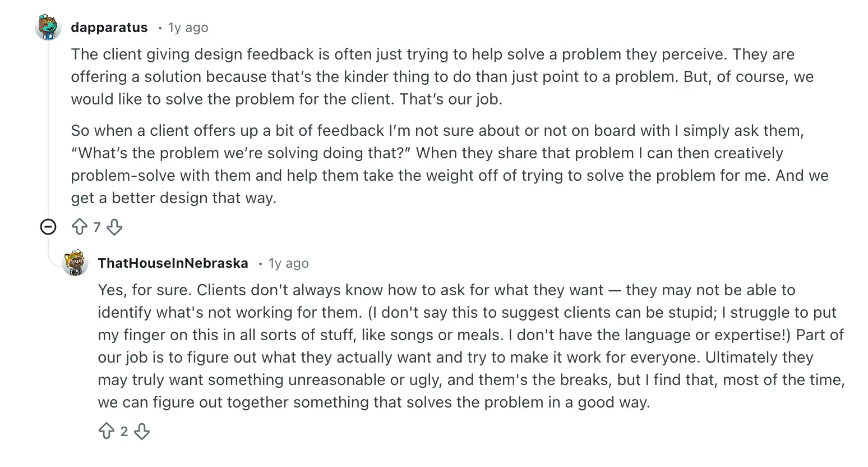Upvote ThatHouseInNebraska's reply

(107, 431)
